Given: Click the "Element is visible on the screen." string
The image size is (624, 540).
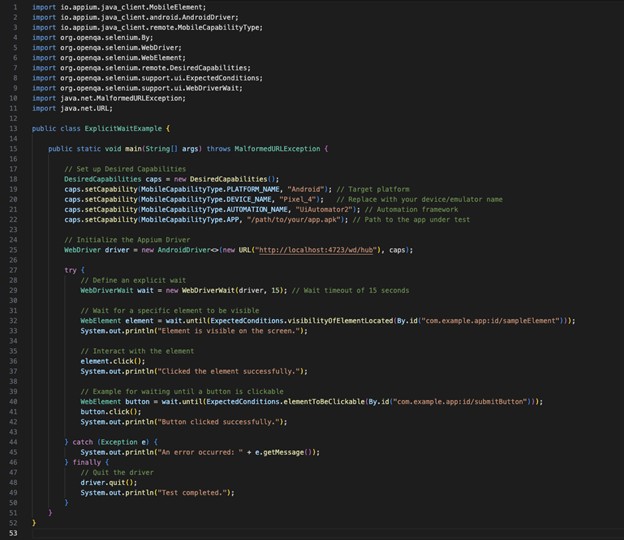Looking at the screenshot, I should pos(229,331).
